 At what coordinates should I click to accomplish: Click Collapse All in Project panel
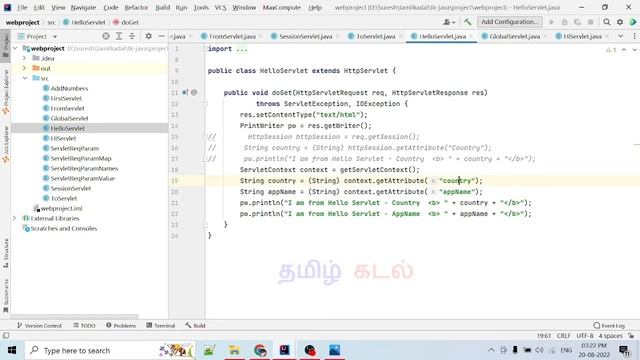coord(132,36)
